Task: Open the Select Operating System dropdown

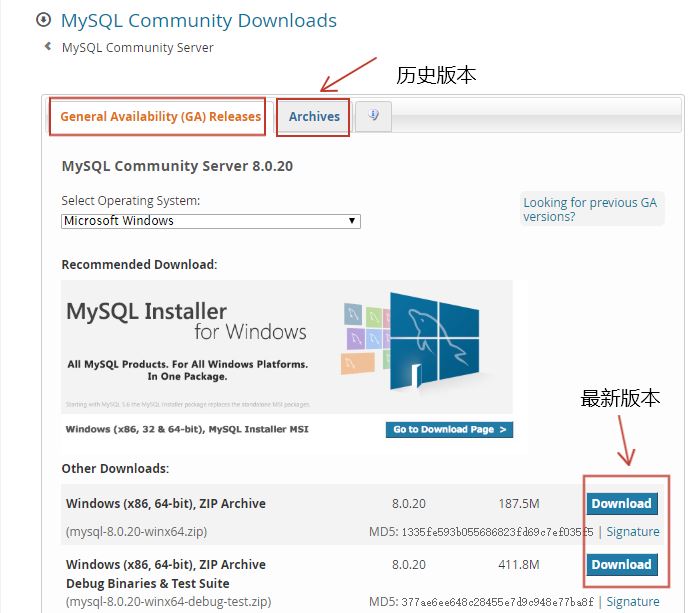Action: 211,221
